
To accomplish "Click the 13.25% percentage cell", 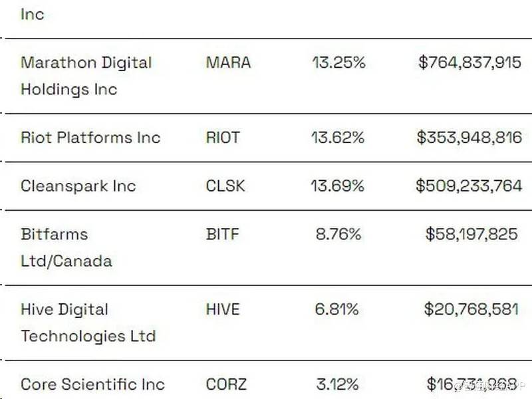I will point(337,63).
